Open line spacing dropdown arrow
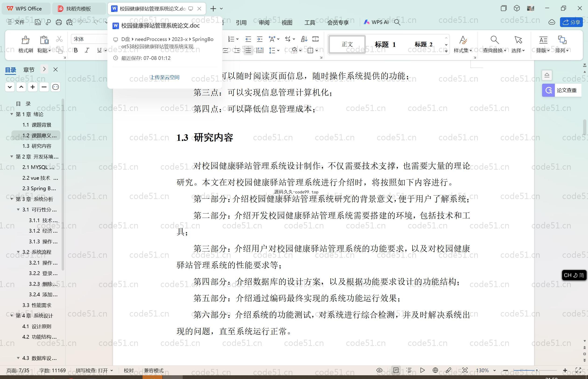This screenshot has width=588, height=379. pos(278,51)
